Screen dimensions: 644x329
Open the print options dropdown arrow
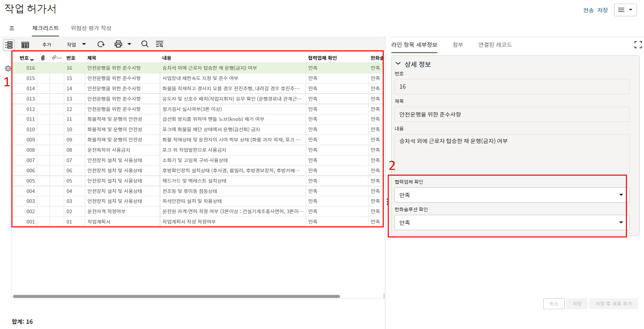tap(129, 44)
